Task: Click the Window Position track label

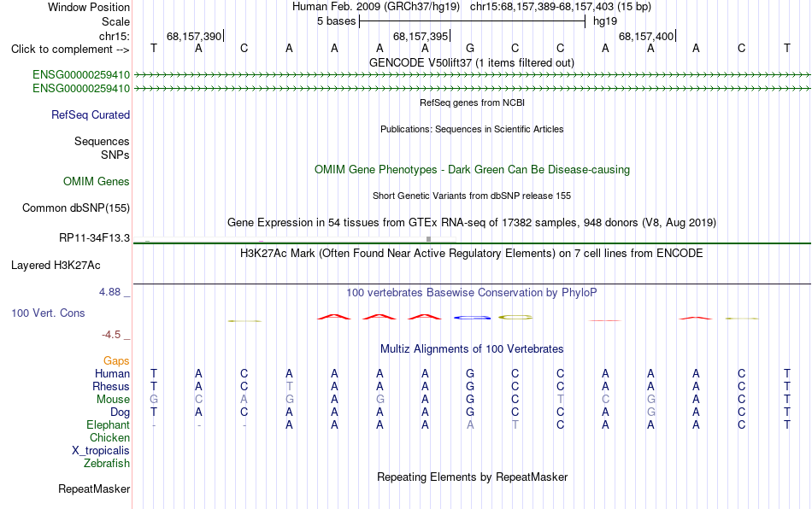Action: pyautogui.click(x=89, y=7)
